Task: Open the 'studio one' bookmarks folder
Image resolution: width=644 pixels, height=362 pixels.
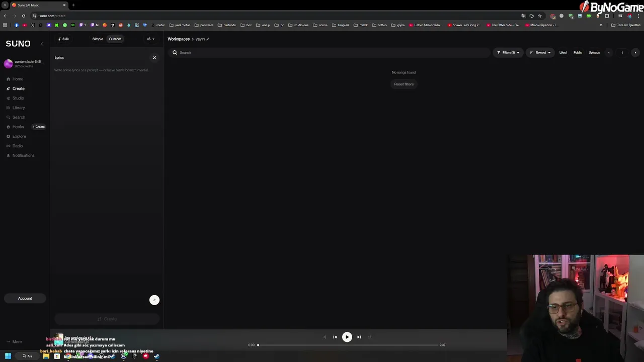Action: 299,25
